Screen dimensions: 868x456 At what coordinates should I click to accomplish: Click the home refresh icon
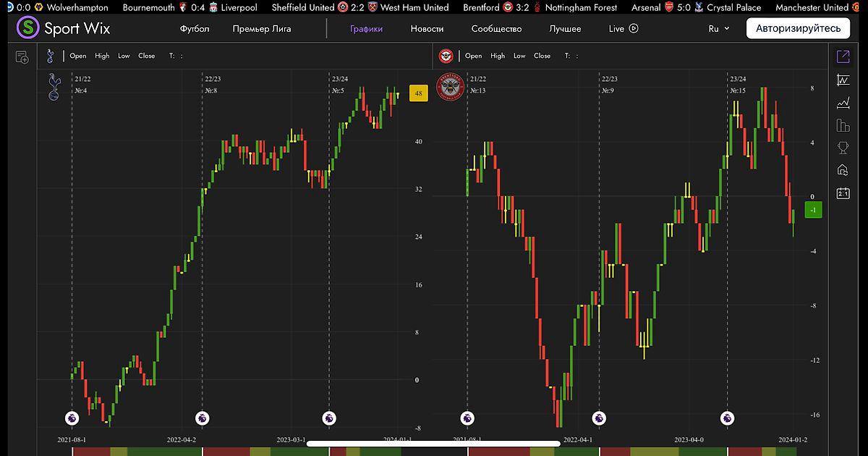[843, 170]
